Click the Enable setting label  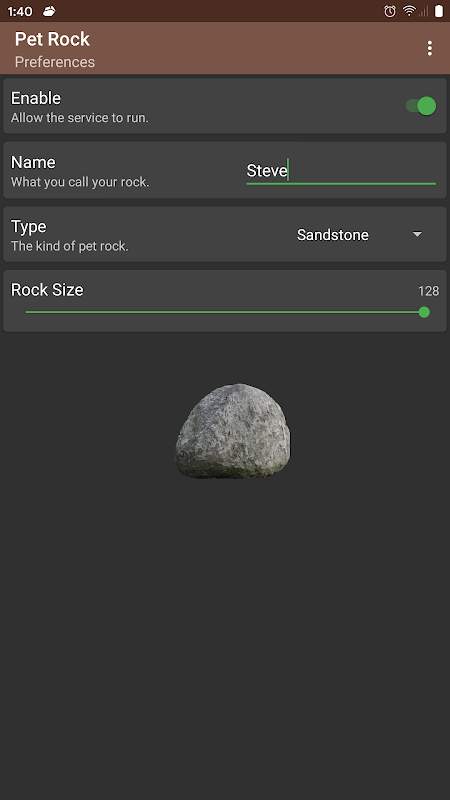(36, 98)
